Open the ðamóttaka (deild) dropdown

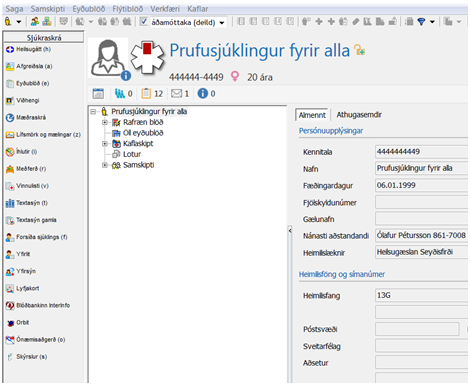(x=222, y=23)
